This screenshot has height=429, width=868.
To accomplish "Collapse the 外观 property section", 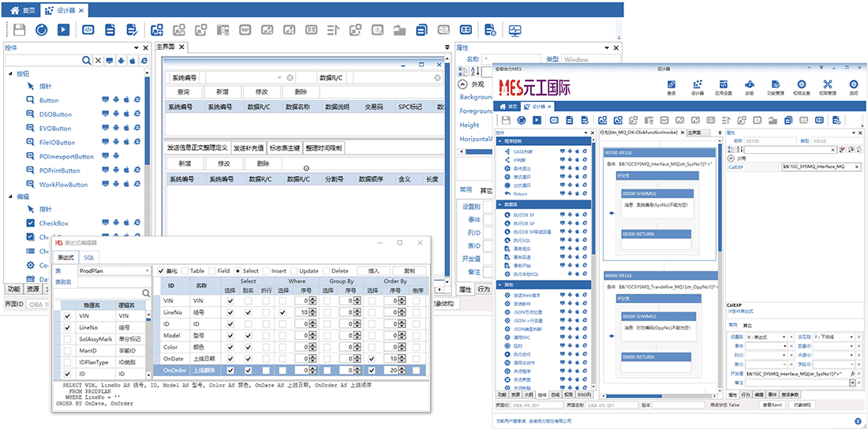I will click(x=462, y=84).
